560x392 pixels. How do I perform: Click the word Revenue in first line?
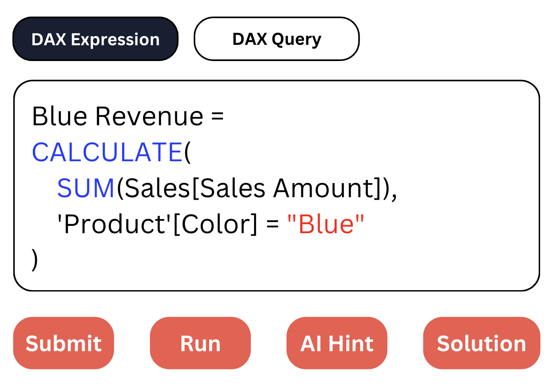point(149,116)
